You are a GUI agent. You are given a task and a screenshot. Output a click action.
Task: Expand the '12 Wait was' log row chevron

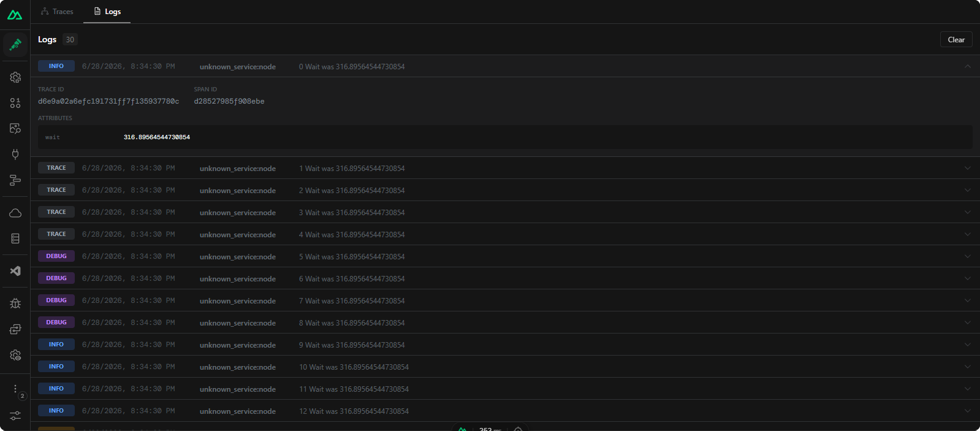[967, 411]
